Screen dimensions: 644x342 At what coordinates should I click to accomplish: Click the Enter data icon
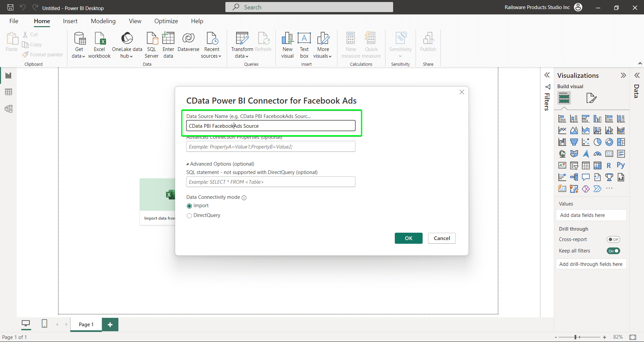click(168, 45)
